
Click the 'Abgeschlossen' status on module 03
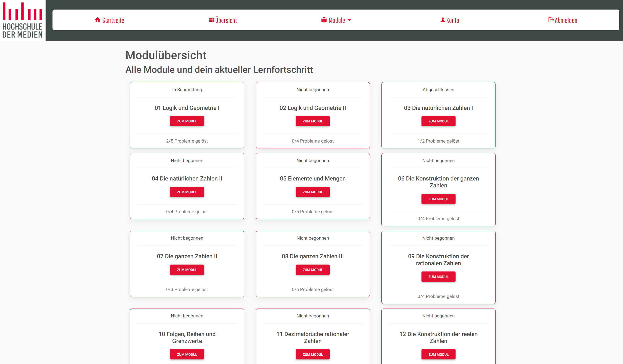click(438, 90)
